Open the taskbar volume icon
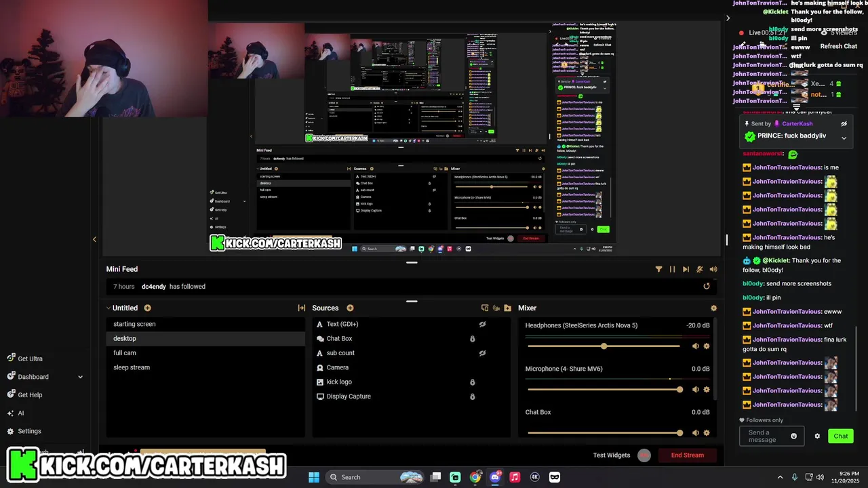The height and width of the screenshot is (488, 868). (820, 477)
